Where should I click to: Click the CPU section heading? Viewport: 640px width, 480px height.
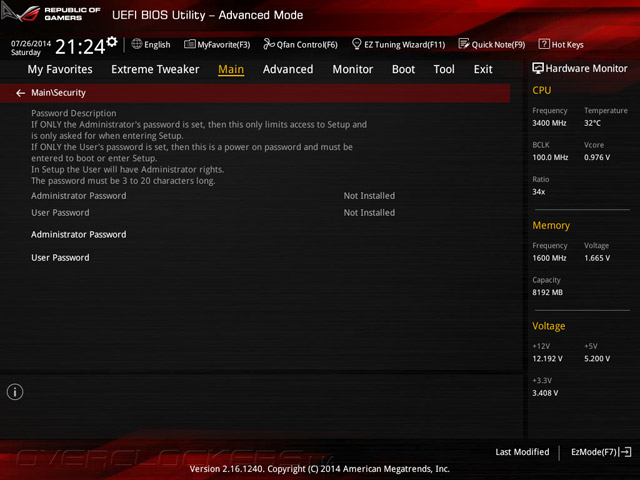542,90
